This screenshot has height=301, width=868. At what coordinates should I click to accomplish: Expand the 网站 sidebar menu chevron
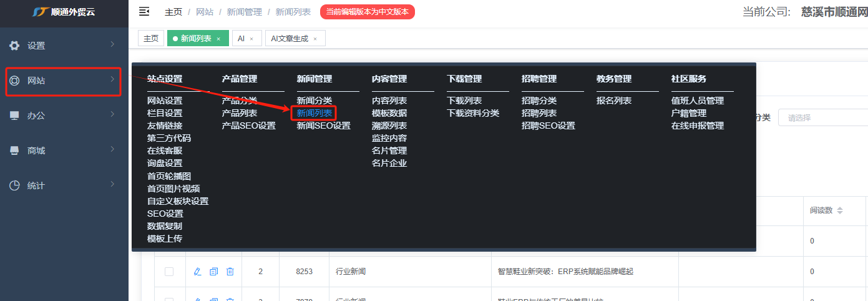click(x=112, y=79)
